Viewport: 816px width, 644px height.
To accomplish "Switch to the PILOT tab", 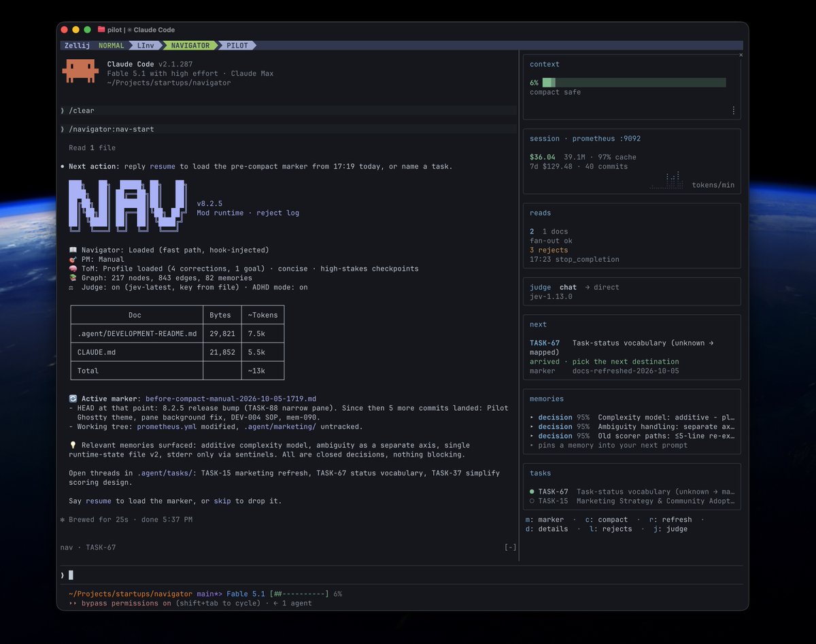I will coord(237,46).
